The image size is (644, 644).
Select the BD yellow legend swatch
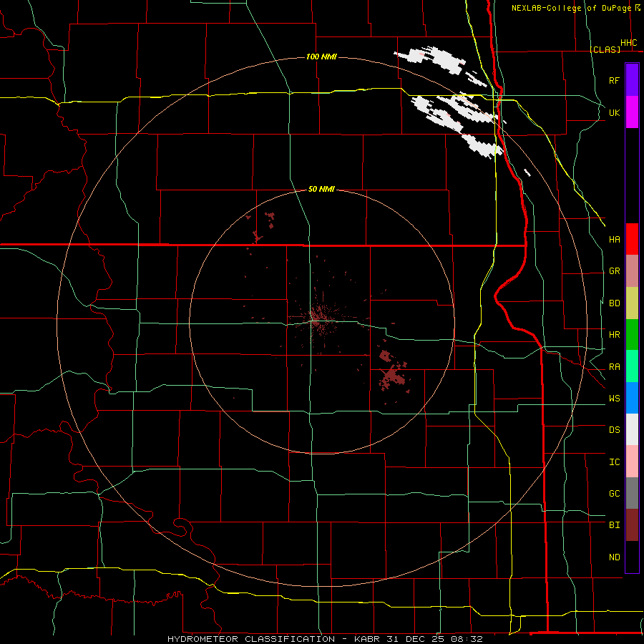click(632, 303)
